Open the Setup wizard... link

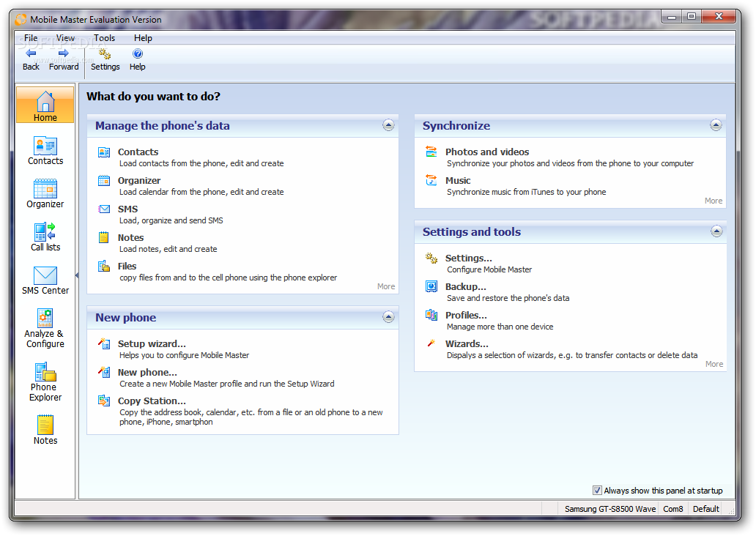[x=152, y=344]
